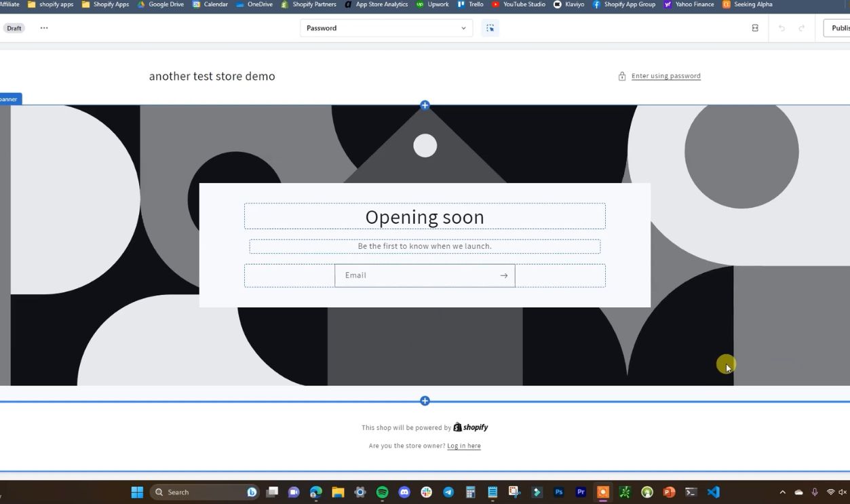Follow the Log in here link
The image size is (850, 504).
click(464, 446)
